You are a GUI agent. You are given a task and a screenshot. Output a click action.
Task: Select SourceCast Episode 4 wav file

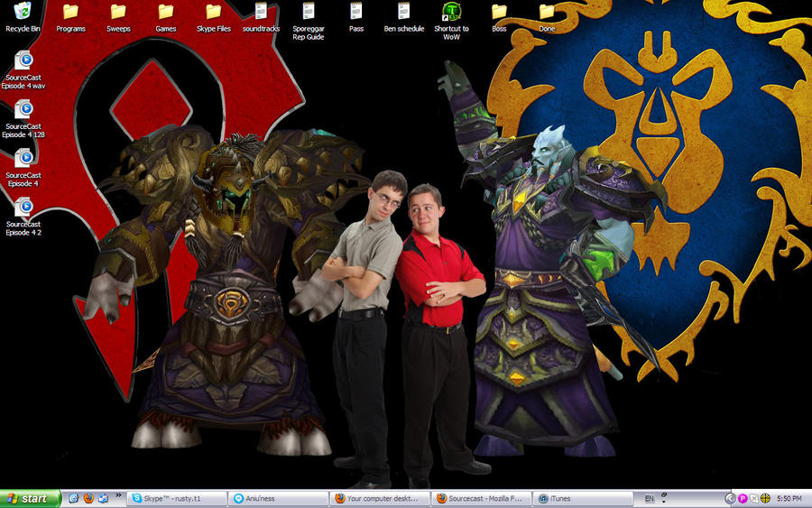[x=23, y=69]
